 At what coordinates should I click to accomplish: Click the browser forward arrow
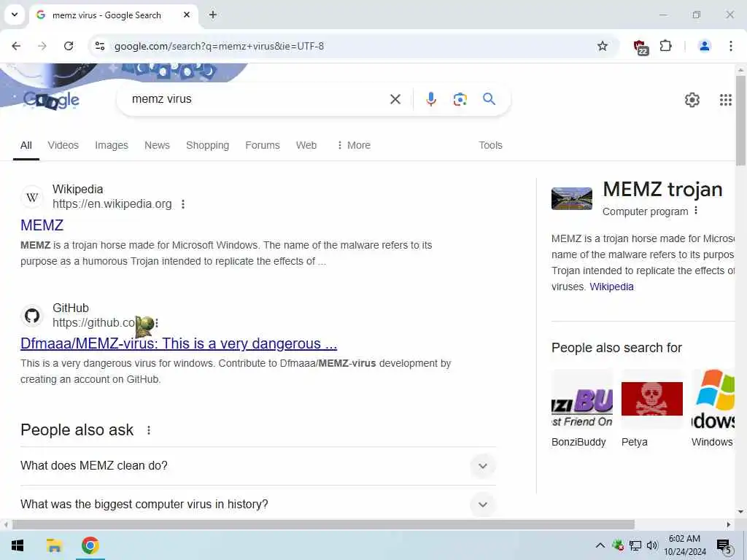pyautogui.click(x=42, y=46)
